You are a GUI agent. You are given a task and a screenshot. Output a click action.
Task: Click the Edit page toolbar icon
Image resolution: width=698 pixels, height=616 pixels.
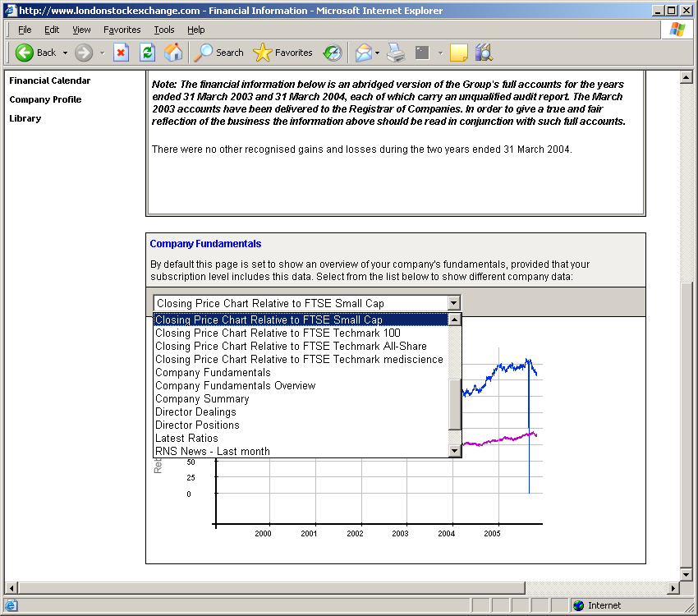(422, 53)
